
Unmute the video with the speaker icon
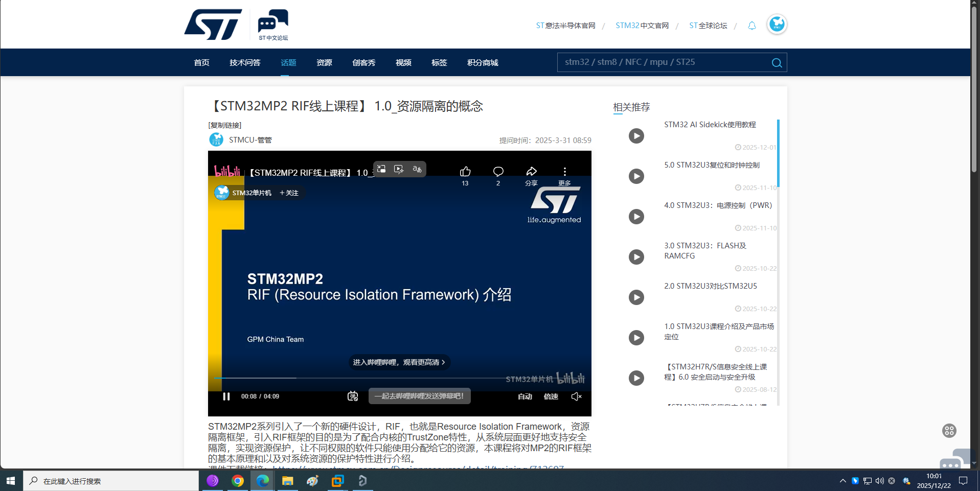[576, 396]
